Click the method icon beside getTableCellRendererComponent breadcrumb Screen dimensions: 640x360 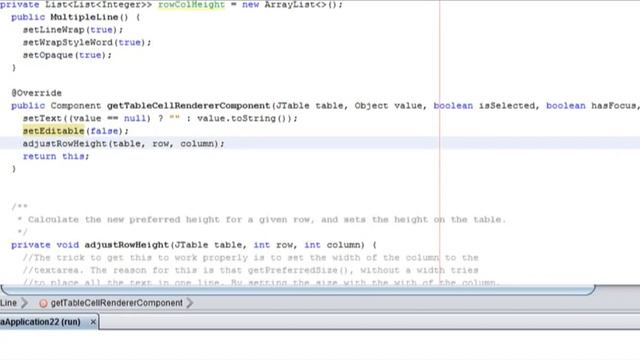click(43, 303)
